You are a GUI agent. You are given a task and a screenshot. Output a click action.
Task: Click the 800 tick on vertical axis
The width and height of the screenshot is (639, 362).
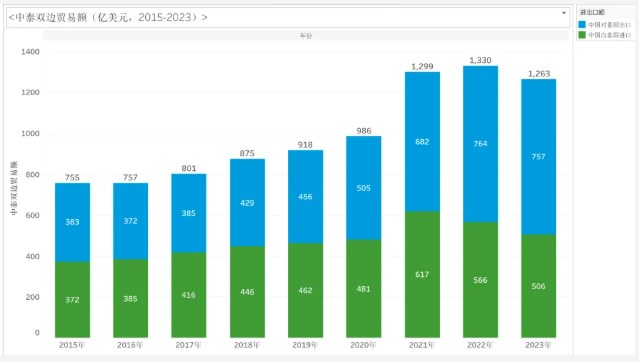[x=33, y=174]
